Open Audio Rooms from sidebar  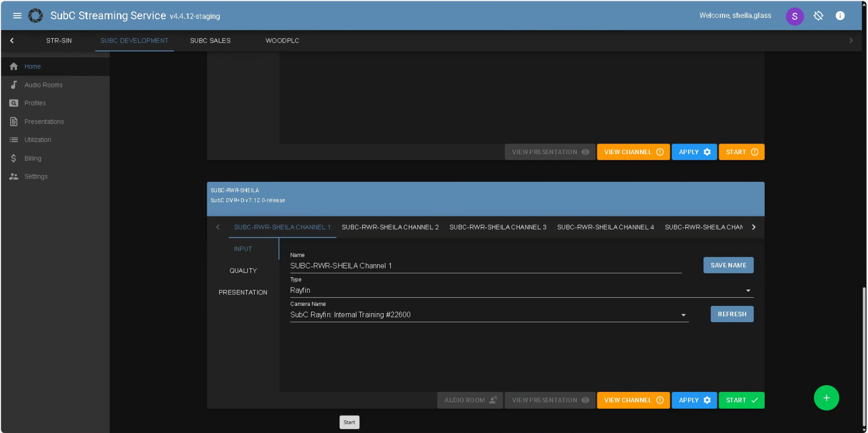pos(43,85)
